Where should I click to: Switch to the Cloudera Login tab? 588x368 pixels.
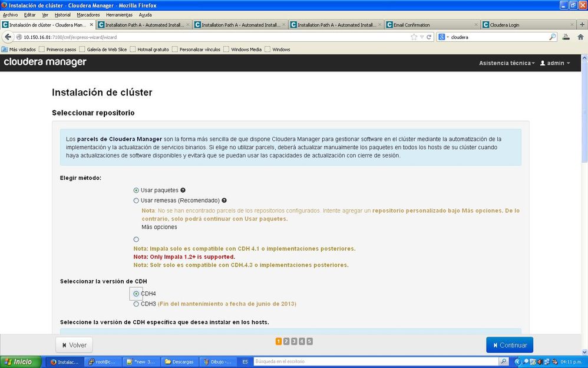528,25
